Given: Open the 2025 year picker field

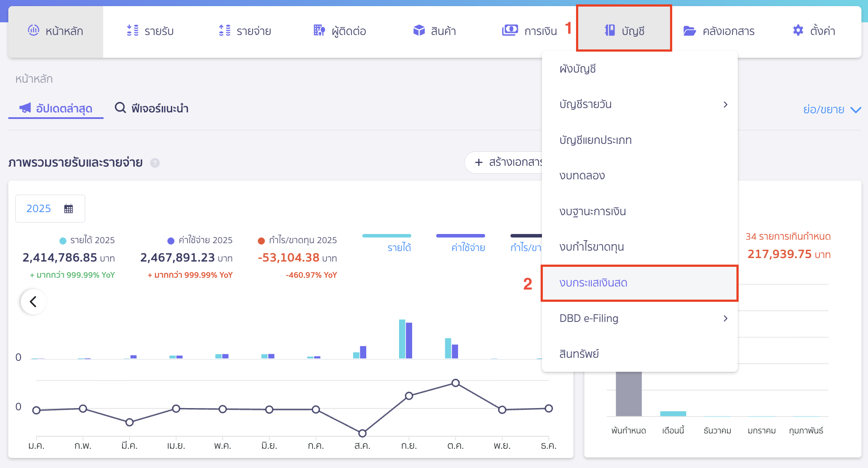Looking at the screenshot, I should 50,209.
